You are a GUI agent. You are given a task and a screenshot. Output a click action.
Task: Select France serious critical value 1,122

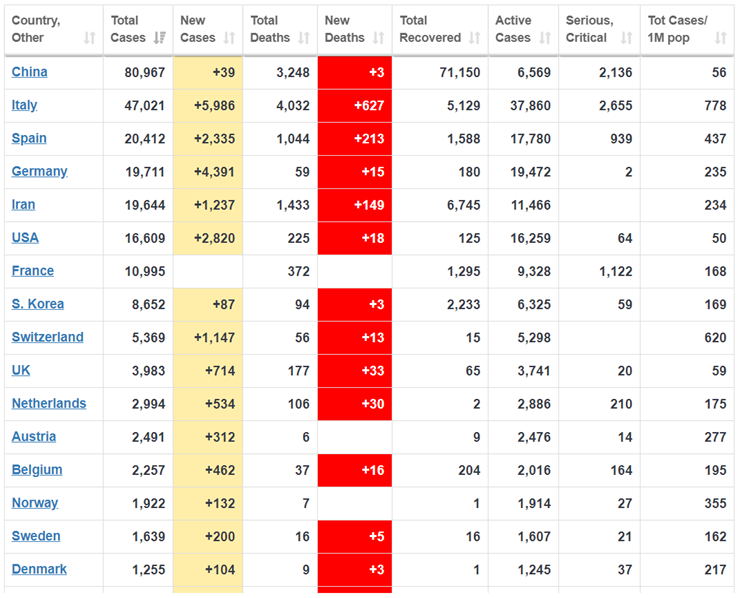pos(616,272)
